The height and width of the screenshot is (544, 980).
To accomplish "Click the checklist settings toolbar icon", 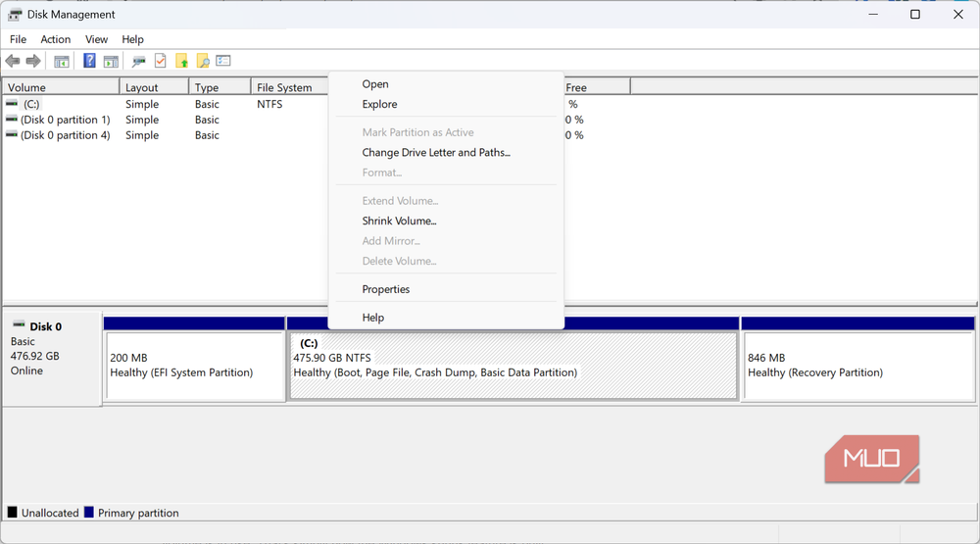I will [x=223, y=61].
